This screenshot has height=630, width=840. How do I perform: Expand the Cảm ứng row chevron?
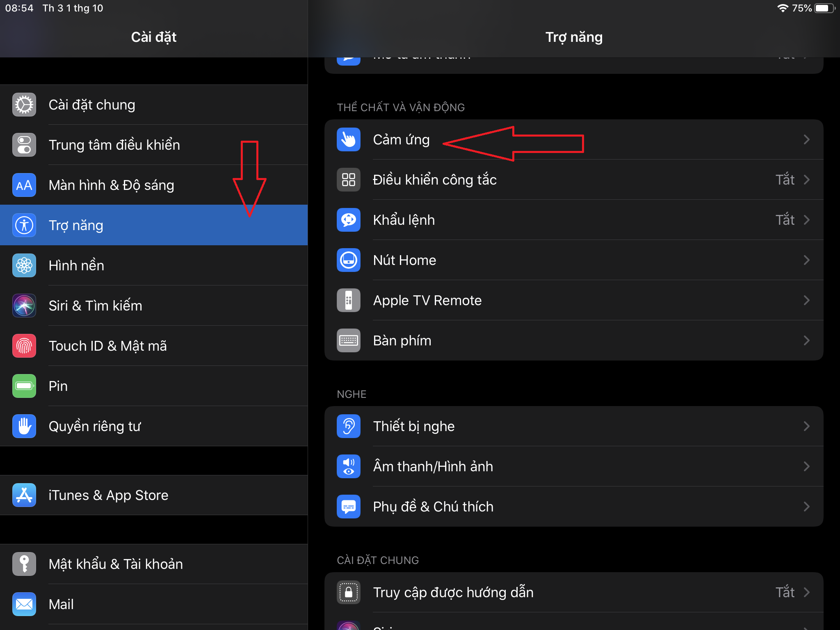(x=806, y=139)
